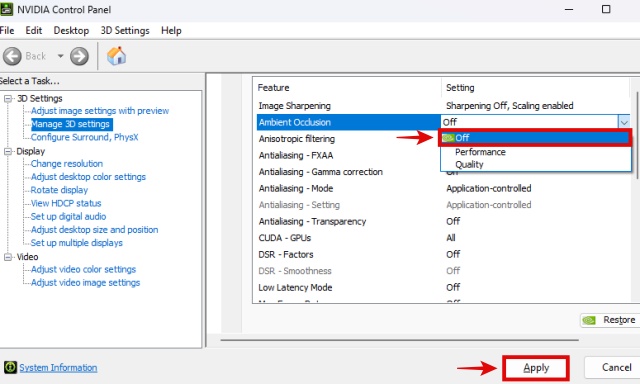Click the Forward arrow navigation icon
Viewport: 640px width, 384px height.
tap(79, 56)
